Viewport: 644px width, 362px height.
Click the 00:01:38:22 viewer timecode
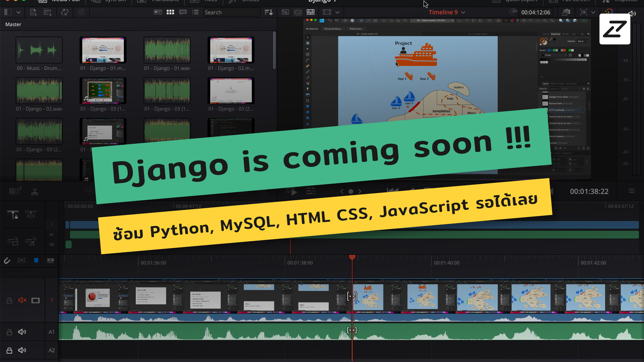click(x=589, y=191)
